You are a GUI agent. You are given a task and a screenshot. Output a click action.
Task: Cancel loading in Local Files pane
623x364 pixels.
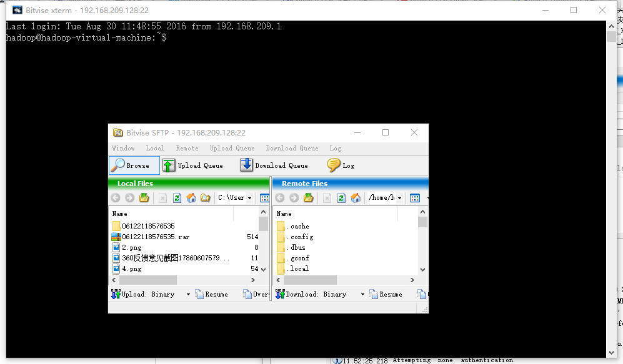[162, 198]
